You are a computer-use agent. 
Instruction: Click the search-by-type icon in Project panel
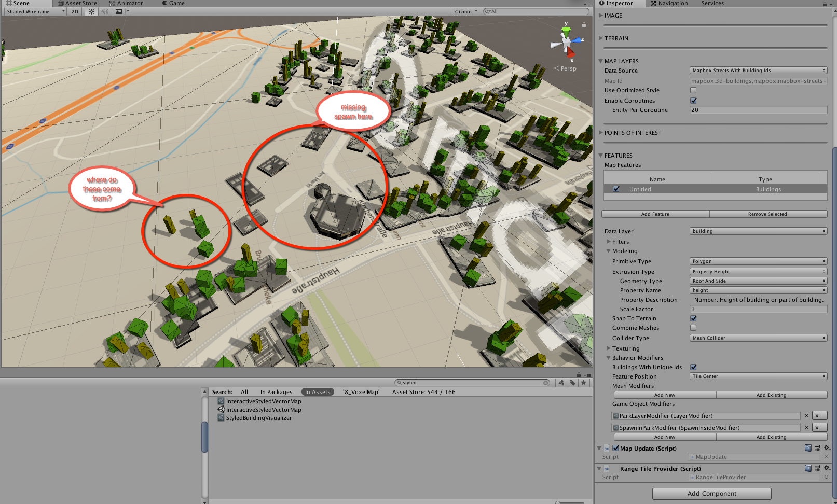[561, 383]
